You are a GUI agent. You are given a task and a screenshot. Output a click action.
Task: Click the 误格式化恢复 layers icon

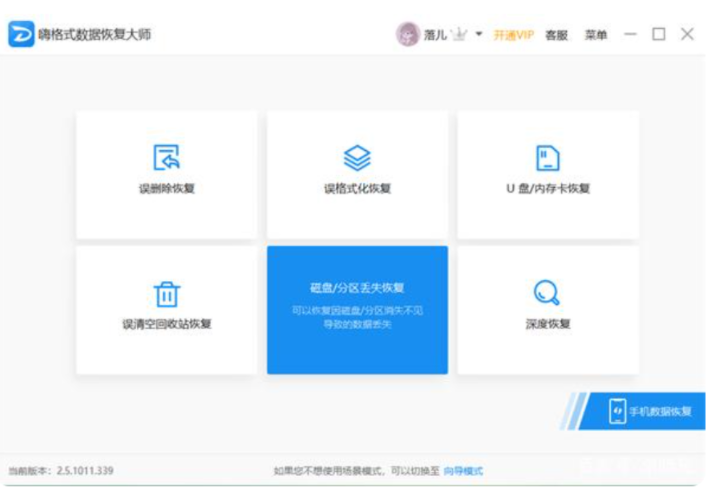[x=357, y=158]
